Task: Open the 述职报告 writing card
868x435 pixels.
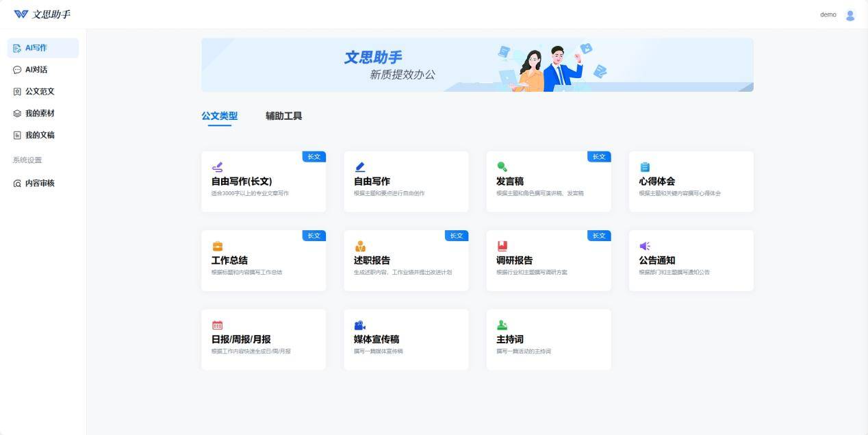Action: (x=406, y=261)
